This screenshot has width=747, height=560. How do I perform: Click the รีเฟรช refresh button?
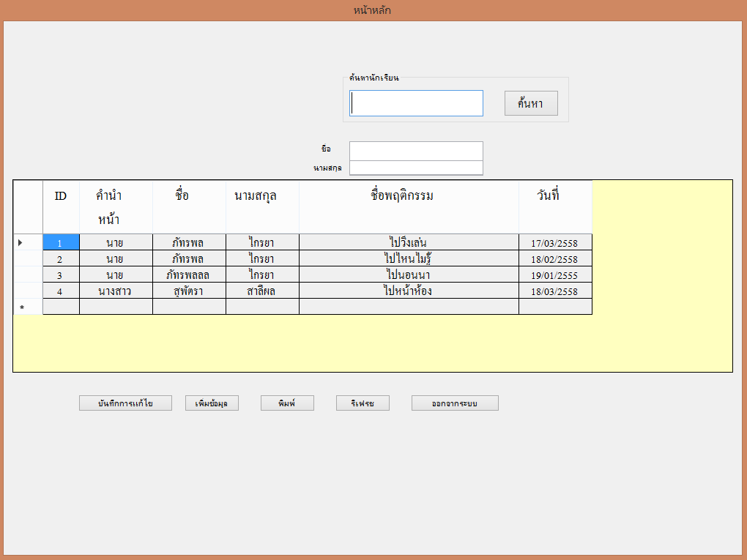coord(363,403)
